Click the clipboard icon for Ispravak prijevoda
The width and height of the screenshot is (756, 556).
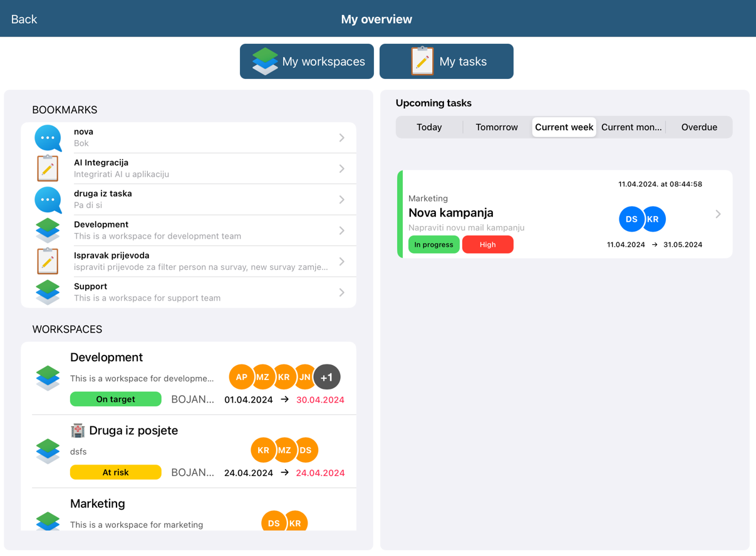pyautogui.click(x=48, y=261)
